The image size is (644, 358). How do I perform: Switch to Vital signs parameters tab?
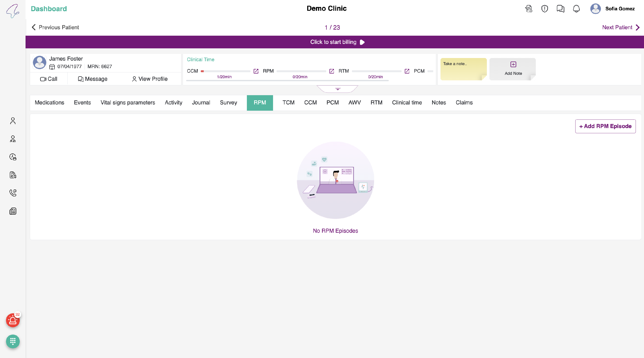pos(128,103)
